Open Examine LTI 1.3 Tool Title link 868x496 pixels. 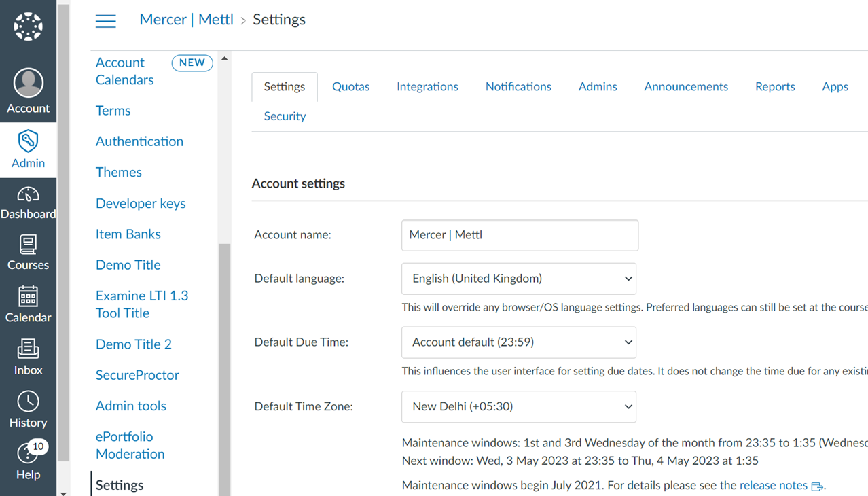pos(142,304)
